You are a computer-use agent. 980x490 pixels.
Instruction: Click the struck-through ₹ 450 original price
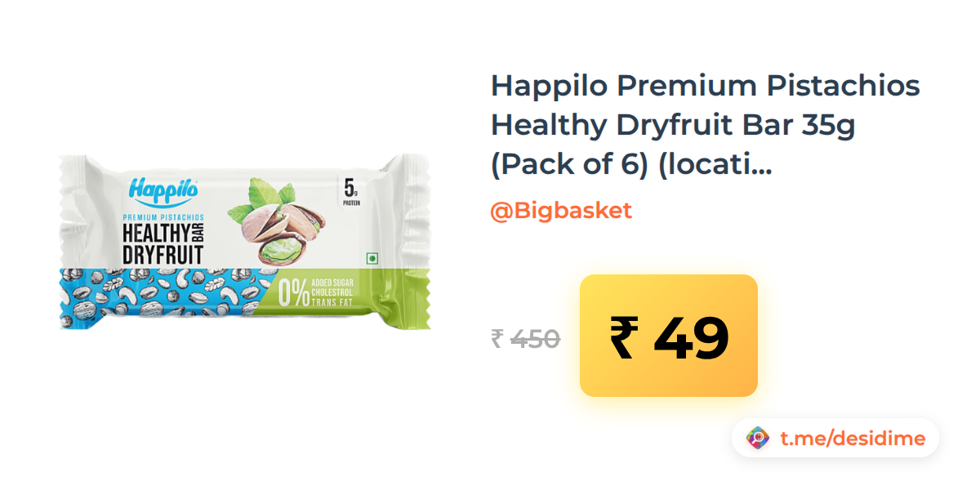click(525, 338)
